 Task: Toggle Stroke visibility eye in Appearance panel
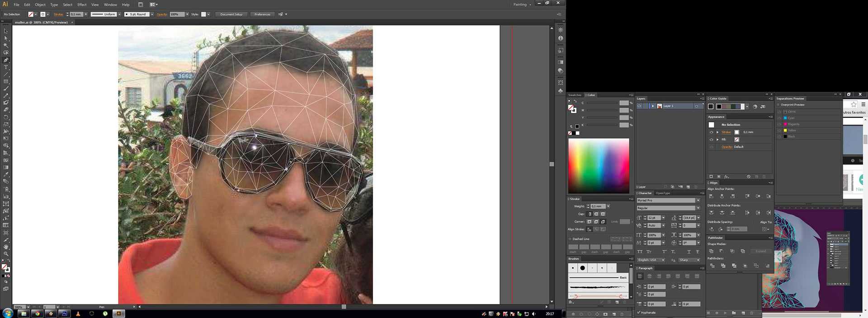point(711,132)
